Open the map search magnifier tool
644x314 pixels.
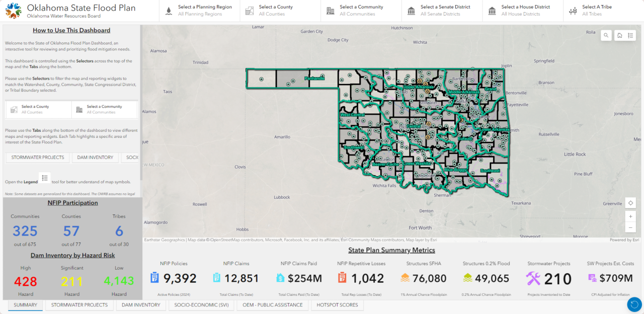pos(606,35)
